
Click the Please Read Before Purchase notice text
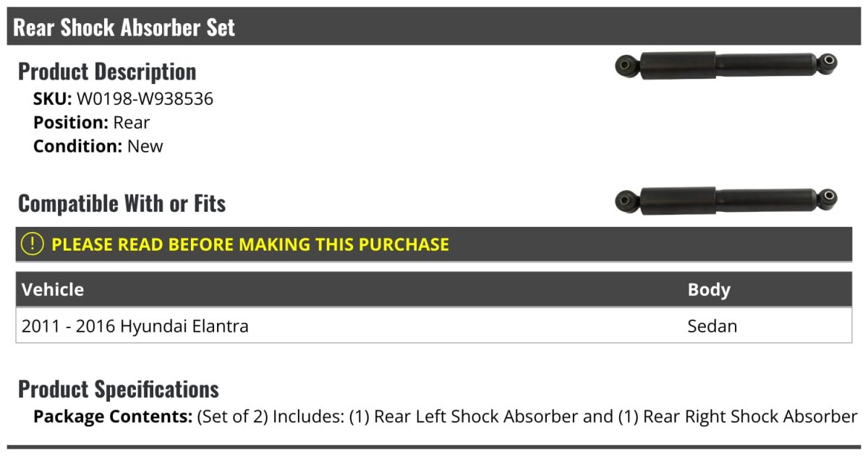point(250,244)
